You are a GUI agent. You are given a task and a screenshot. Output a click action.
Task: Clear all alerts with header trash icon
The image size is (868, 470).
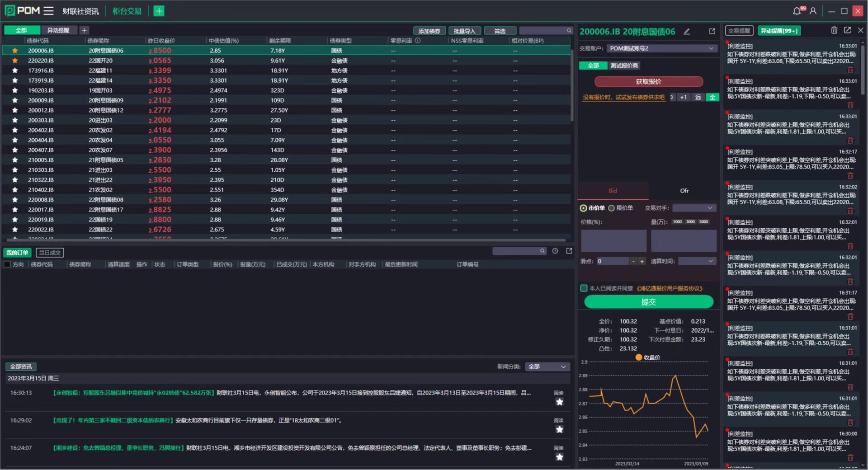[834, 30]
